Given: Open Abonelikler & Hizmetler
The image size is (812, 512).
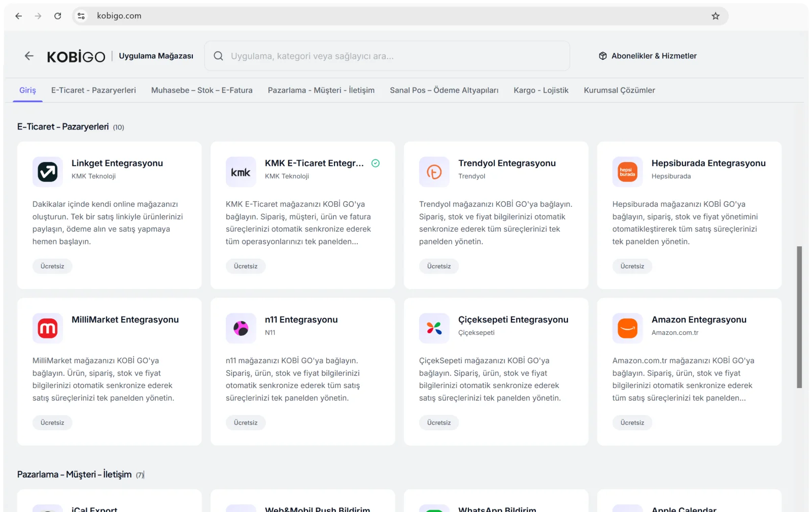Looking at the screenshot, I should pyautogui.click(x=648, y=56).
